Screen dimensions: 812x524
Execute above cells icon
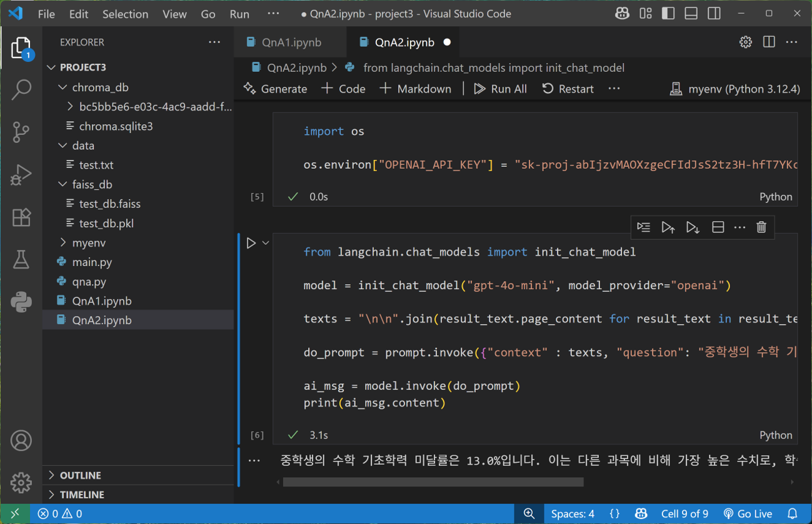(668, 227)
